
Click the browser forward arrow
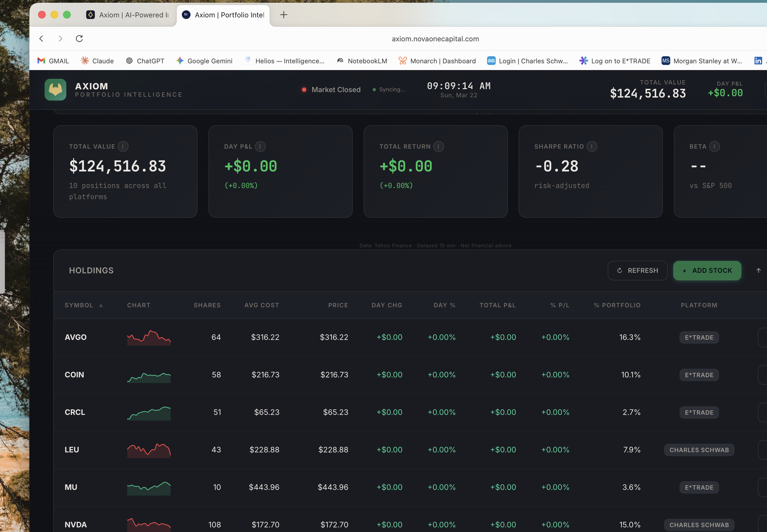point(60,39)
